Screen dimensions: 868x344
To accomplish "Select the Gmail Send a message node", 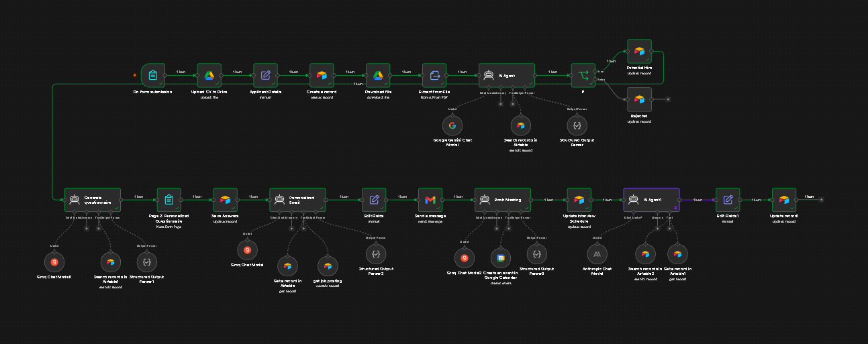I will (x=430, y=200).
